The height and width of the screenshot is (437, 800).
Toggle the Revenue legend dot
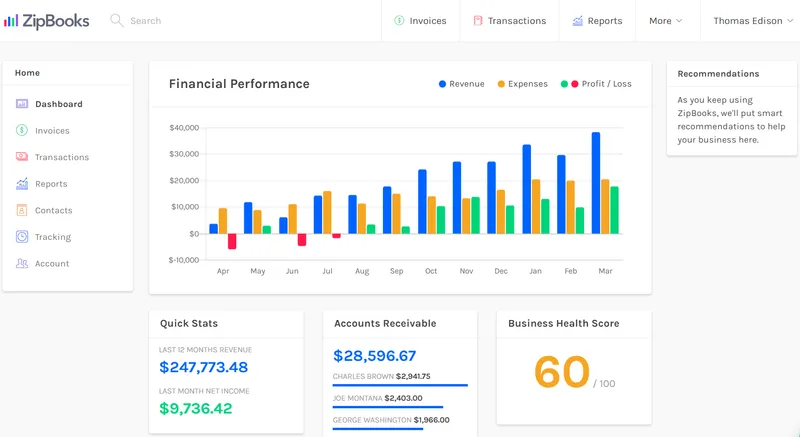point(442,84)
